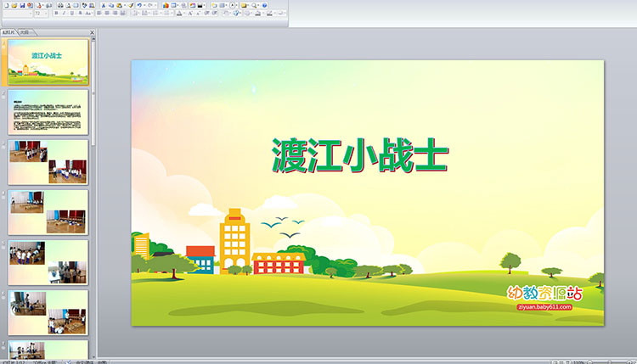The height and width of the screenshot is (364, 637).
Task: Toggle Bold formatting
Action: pyautogui.click(x=56, y=13)
